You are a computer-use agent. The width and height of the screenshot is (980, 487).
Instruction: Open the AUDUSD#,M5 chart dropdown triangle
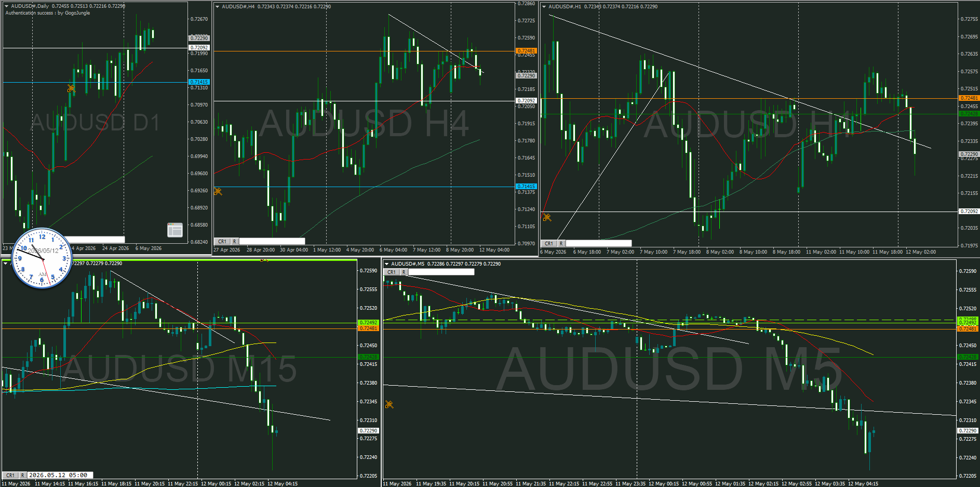(386, 264)
